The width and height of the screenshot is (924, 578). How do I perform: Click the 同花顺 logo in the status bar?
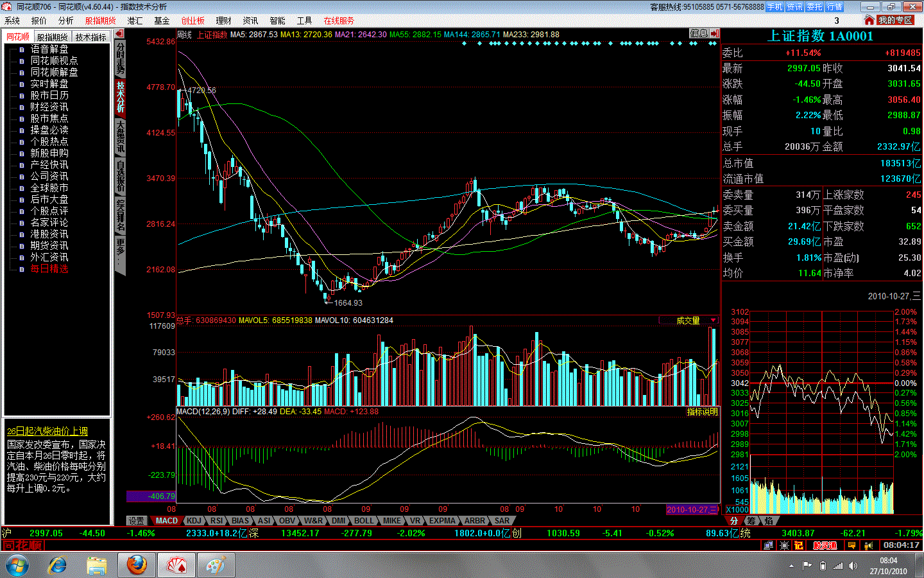coord(22,545)
